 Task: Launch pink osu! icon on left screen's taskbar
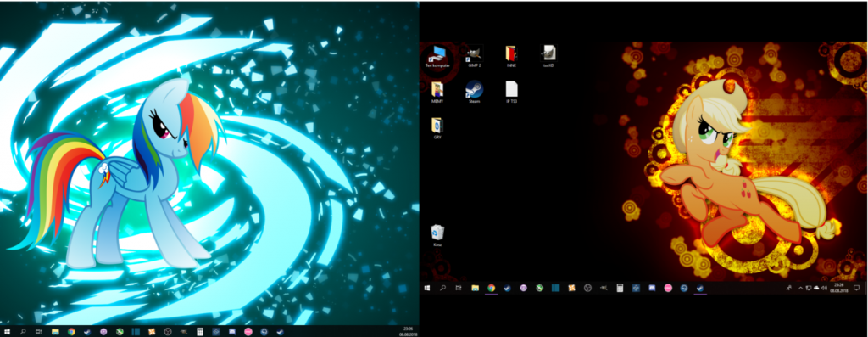(x=248, y=331)
